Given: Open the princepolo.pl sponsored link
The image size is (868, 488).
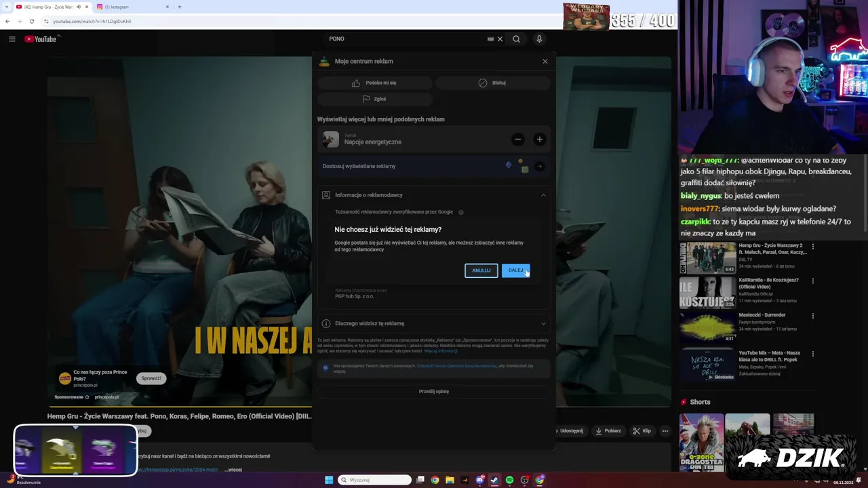Looking at the screenshot, I should click(x=106, y=397).
